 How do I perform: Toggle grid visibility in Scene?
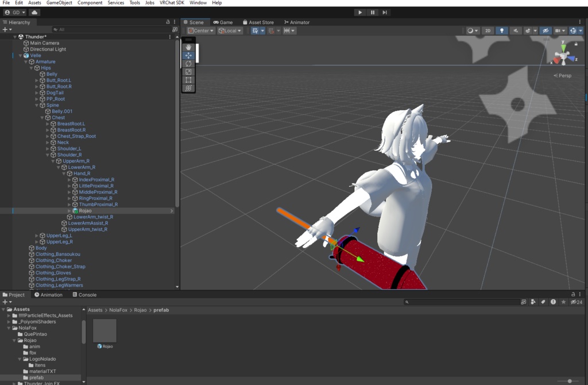pyautogui.click(x=256, y=31)
